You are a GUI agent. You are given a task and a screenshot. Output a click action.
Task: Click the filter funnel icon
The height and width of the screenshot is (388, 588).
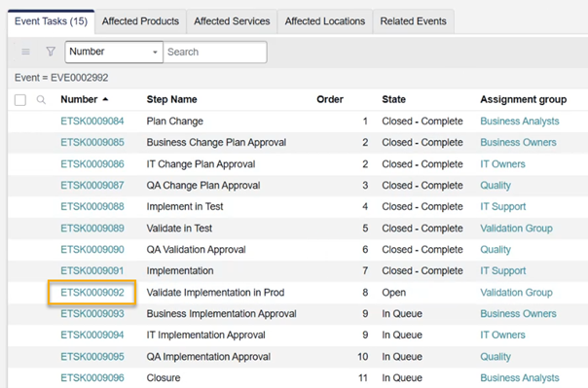51,52
